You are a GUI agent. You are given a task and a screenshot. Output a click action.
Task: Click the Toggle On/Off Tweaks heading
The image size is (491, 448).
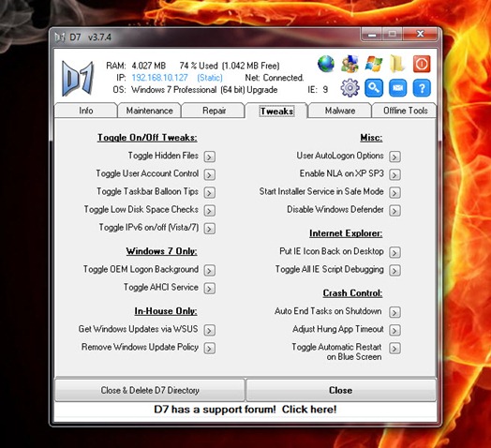(147, 138)
